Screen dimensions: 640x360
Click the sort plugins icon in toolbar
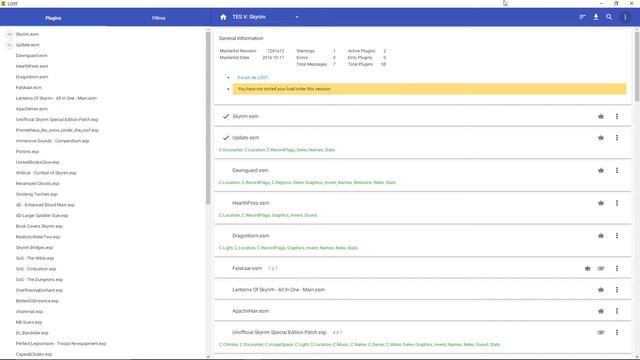582,17
